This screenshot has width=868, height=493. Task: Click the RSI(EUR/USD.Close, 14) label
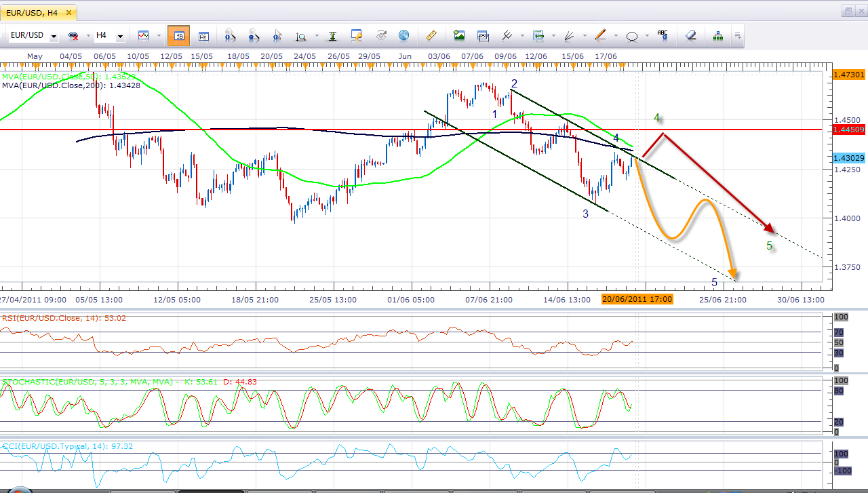tap(64, 318)
